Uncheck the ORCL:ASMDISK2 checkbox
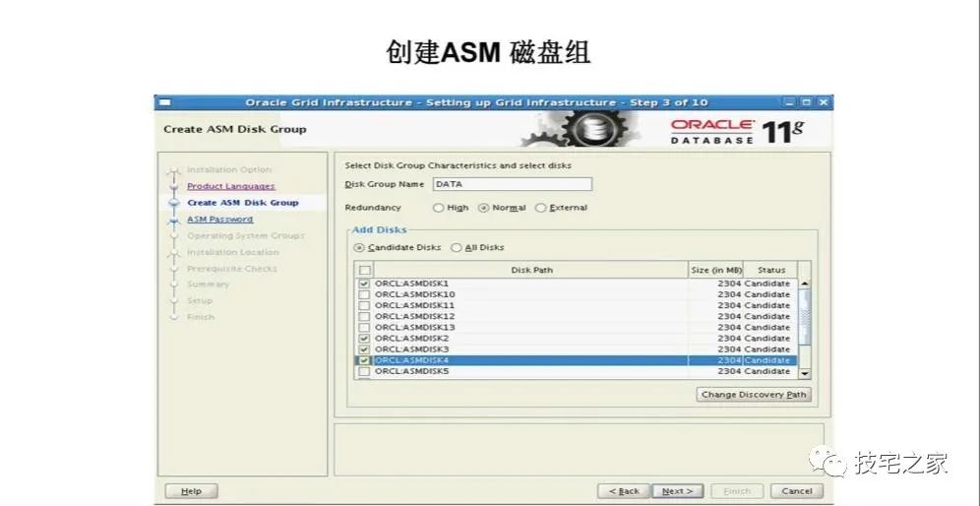The image size is (980, 506). tap(364, 339)
